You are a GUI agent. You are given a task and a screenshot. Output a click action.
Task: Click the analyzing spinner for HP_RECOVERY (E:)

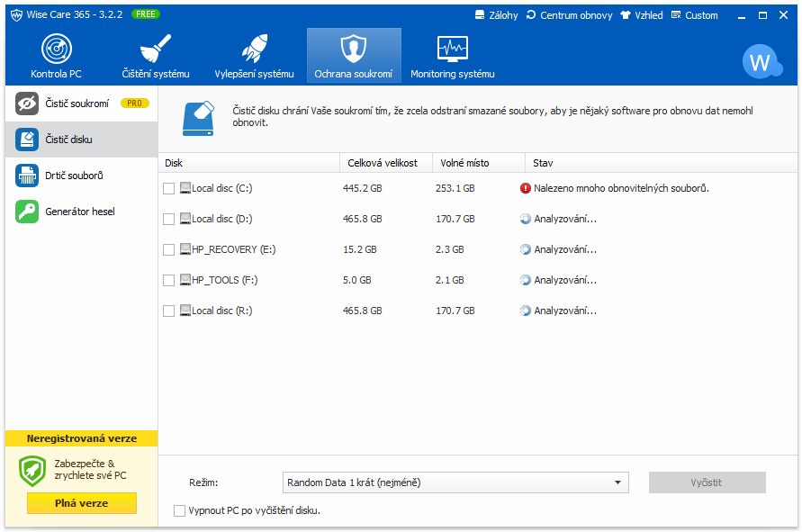point(526,249)
